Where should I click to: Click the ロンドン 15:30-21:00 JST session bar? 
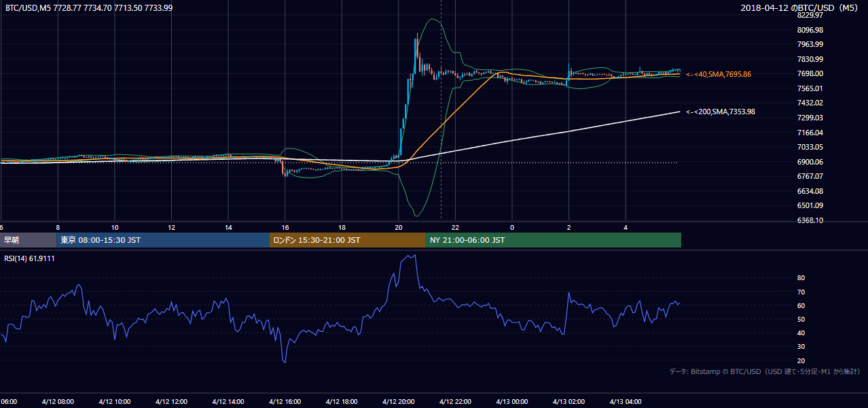348,240
